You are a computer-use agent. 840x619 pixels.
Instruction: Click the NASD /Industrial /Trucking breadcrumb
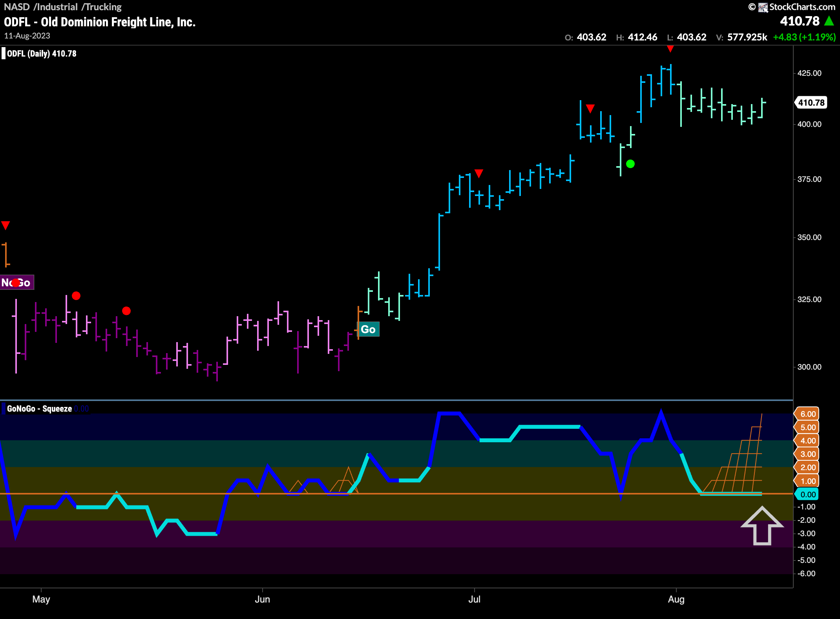click(x=63, y=7)
